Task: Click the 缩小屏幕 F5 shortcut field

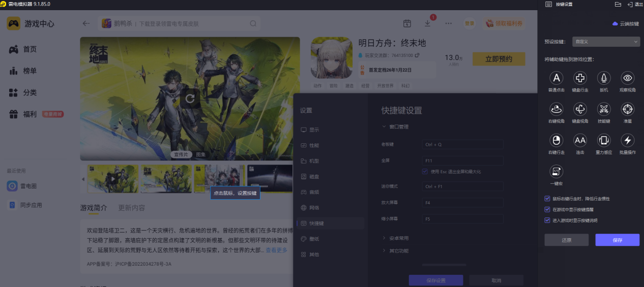Action: click(x=462, y=219)
